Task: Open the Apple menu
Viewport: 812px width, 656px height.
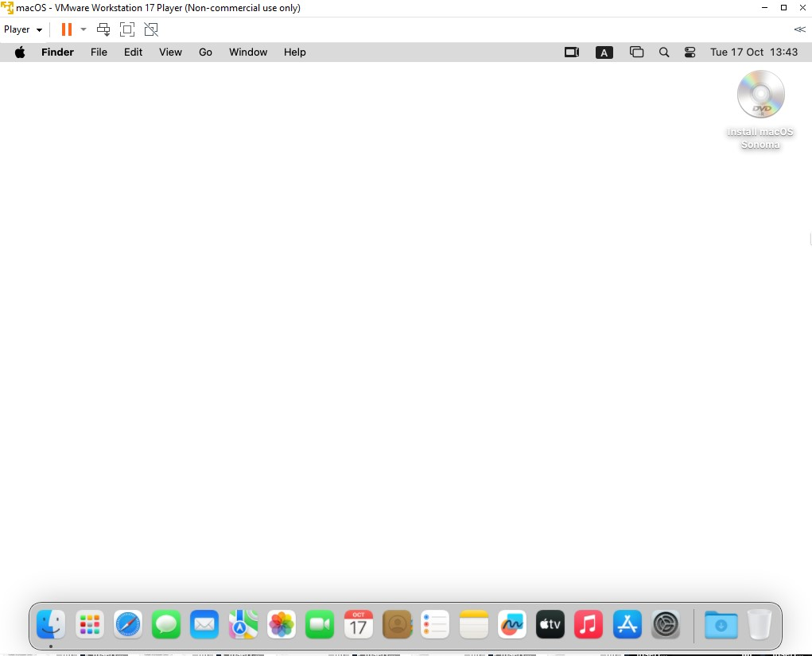Action: coord(20,52)
